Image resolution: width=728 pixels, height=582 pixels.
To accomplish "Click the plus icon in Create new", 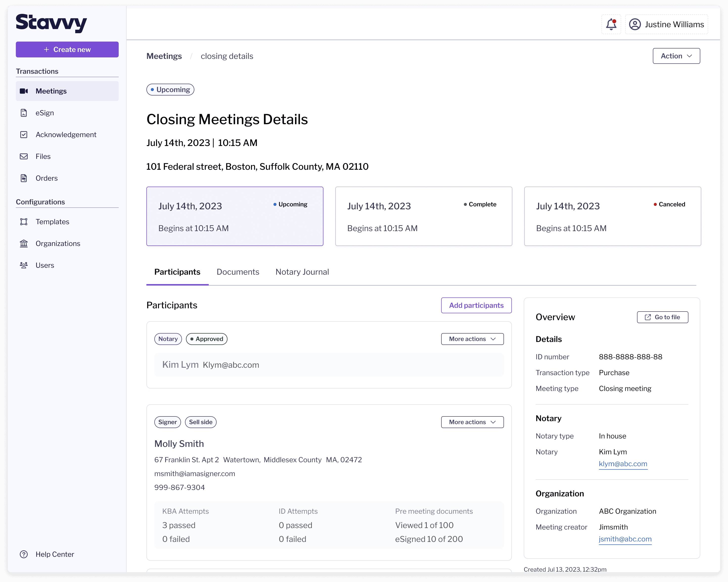I will tap(46, 49).
